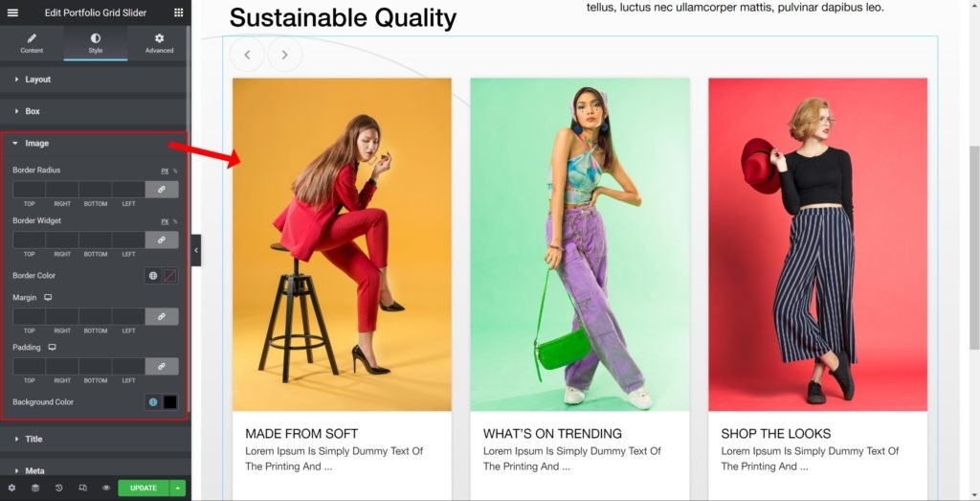Image resolution: width=980 pixels, height=501 pixels.
Task: Open the Background Color black swatch
Action: [x=170, y=402]
